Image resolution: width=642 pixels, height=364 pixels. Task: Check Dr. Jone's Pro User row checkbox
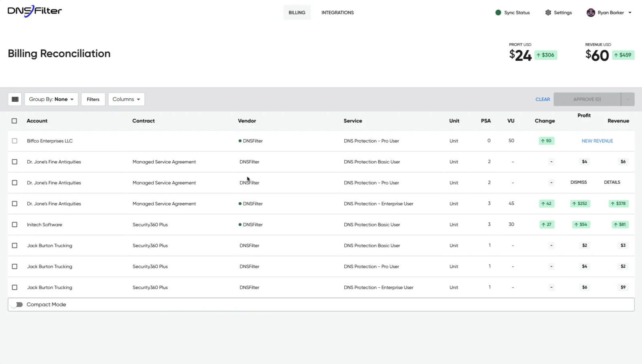[14, 183]
